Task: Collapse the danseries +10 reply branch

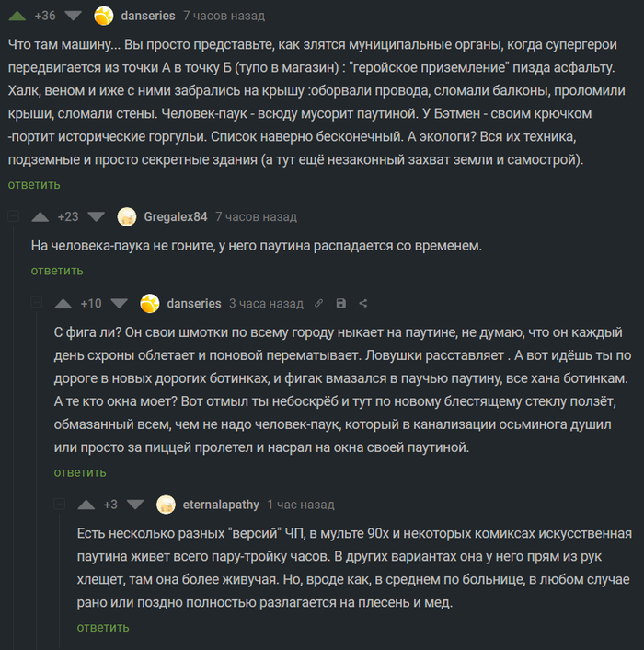Action: (36, 304)
